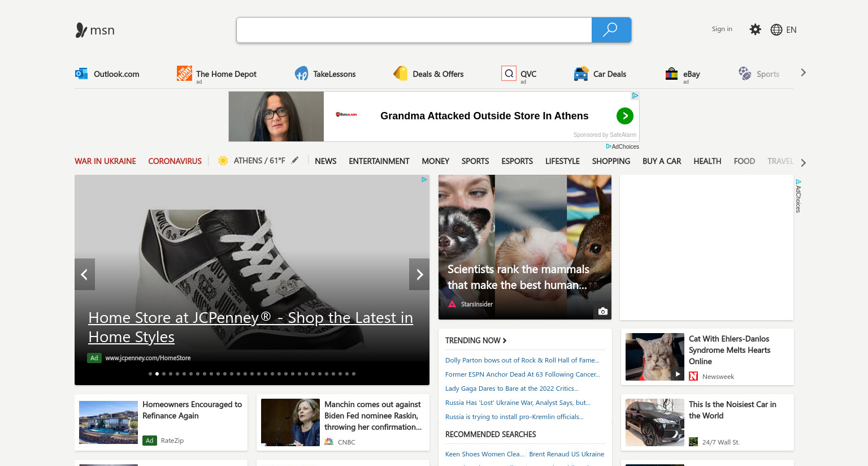The width and height of the screenshot is (868, 466).
Task: Open settings gear icon
Action: click(x=755, y=29)
